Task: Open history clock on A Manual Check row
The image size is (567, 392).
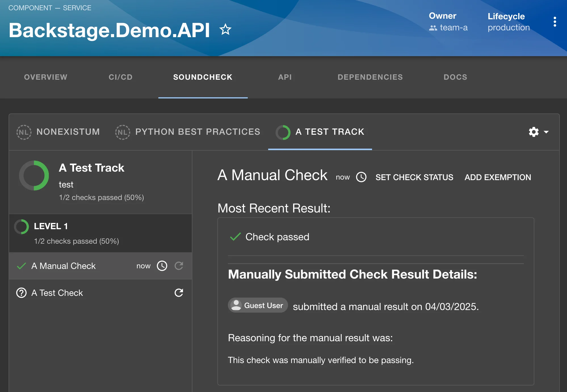Action: pyautogui.click(x=162, y=266)
